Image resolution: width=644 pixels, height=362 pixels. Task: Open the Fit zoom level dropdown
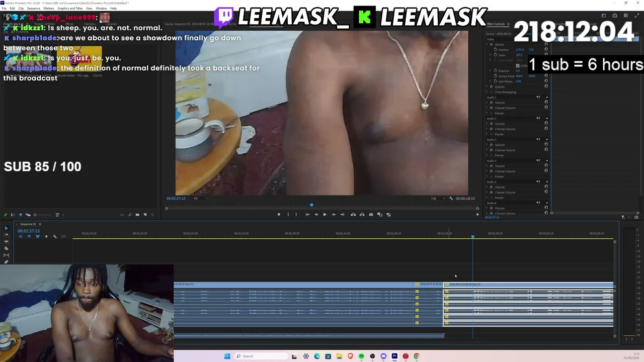[201, 199]
